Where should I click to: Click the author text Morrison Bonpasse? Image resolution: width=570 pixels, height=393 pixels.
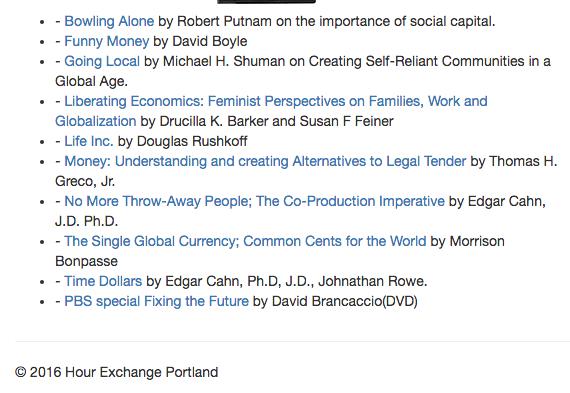coord(477,241)
